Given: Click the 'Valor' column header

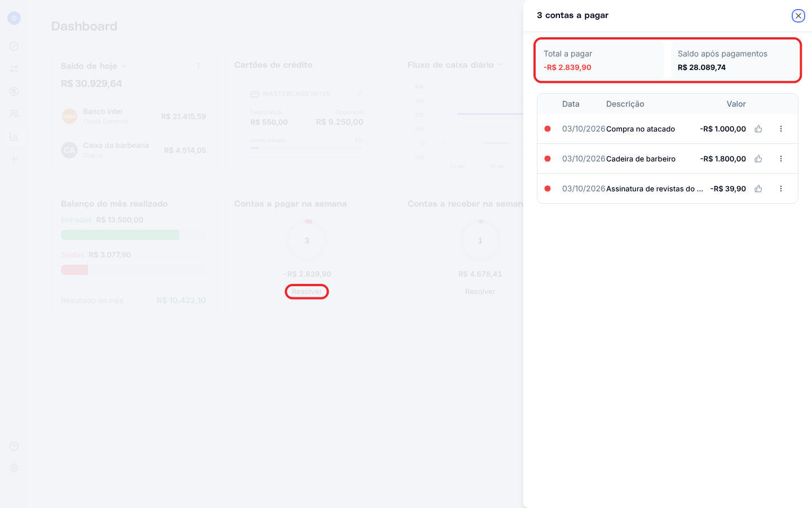Looking at the screenshot, I should [736, 104].
